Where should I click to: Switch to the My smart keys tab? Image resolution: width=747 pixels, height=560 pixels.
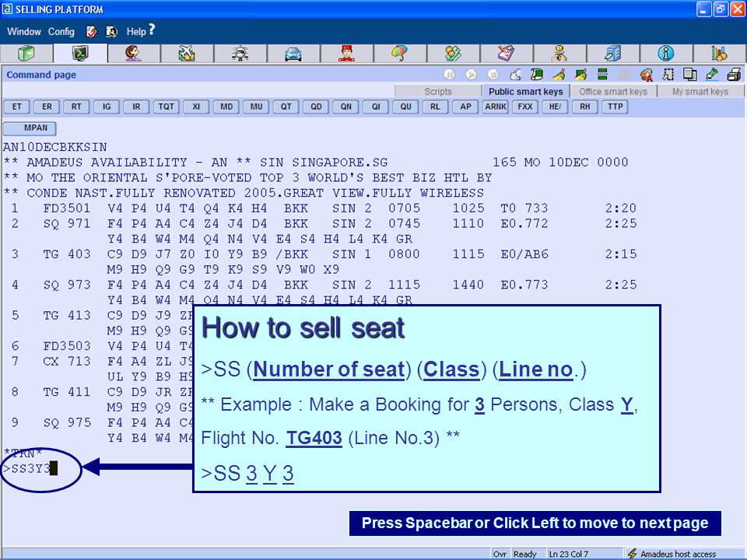coord(700,92)
